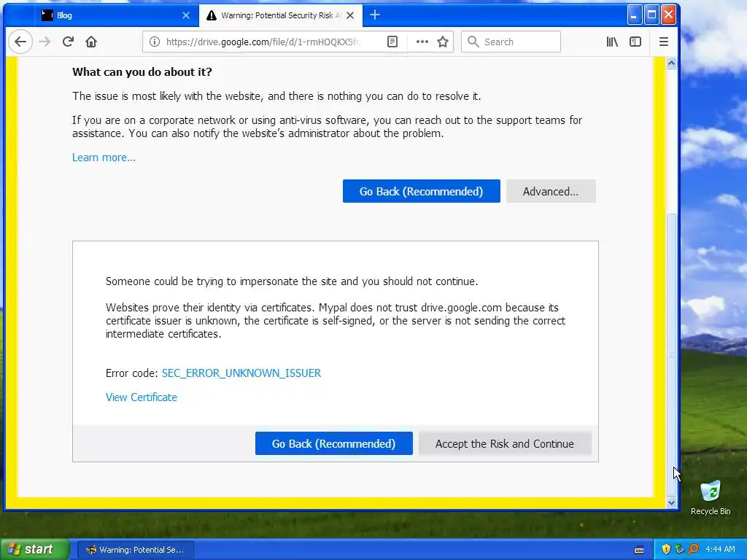Click the 'What can you do about it?' heading

click(x=142, y=72)
